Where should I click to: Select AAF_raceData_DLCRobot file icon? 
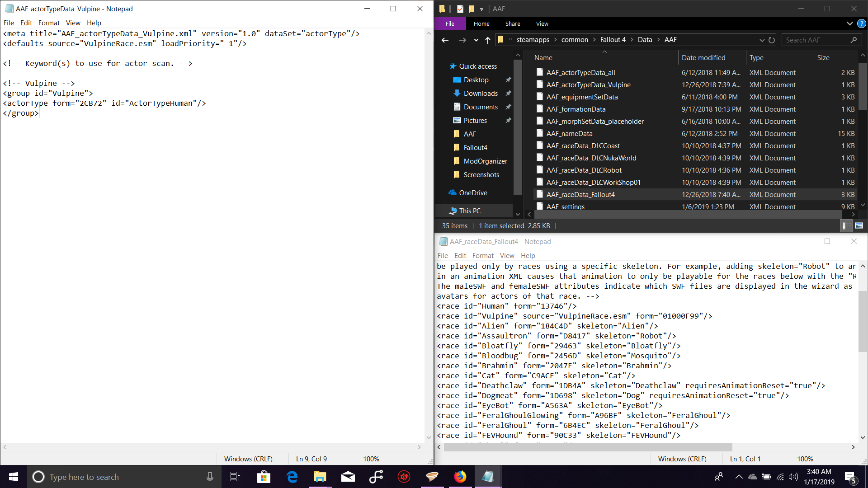click(x=539, y=170)
